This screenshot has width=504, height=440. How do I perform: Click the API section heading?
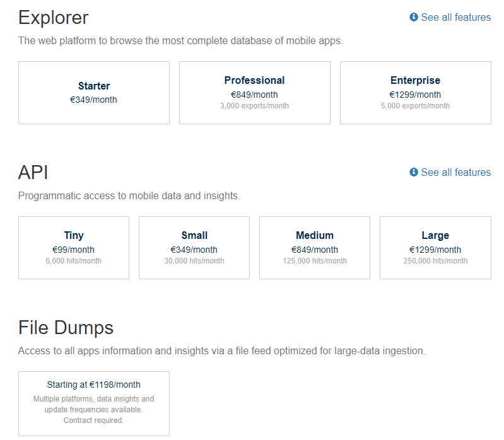(x=33, y=173)
